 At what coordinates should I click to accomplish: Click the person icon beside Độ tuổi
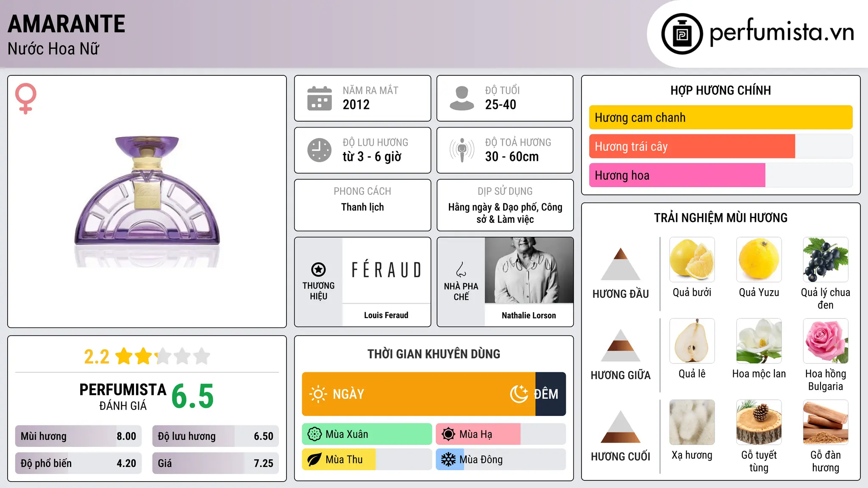coord(462,98)
